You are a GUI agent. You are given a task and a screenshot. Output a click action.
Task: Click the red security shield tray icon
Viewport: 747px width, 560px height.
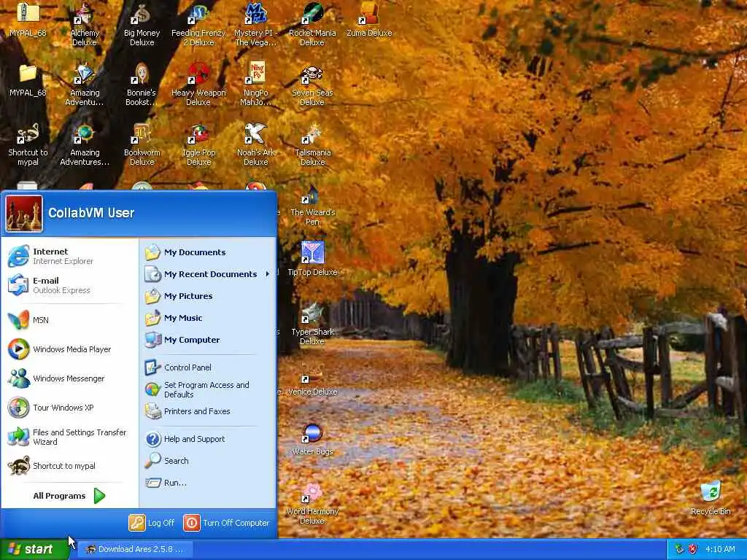[x=692, y=549]
